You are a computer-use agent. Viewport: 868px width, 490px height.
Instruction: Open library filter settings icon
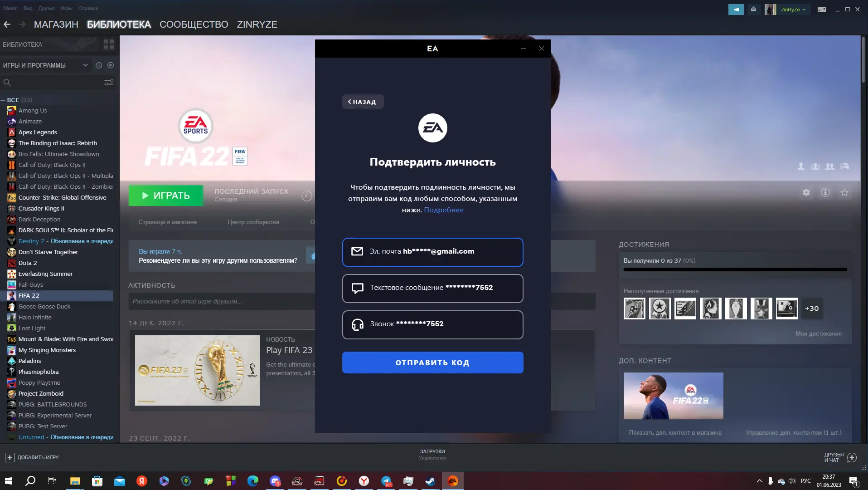coord(109,83)
